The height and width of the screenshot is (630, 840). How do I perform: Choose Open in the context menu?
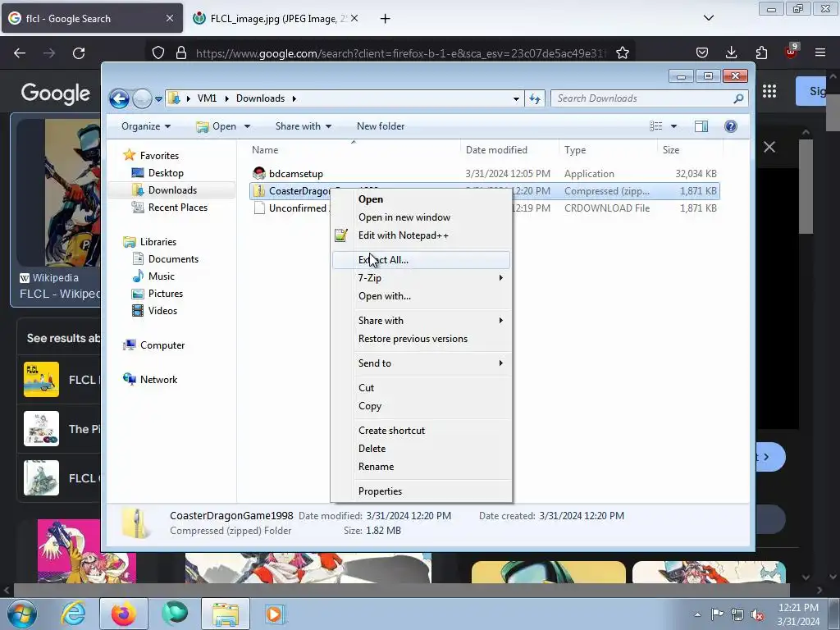coord(421,199)
